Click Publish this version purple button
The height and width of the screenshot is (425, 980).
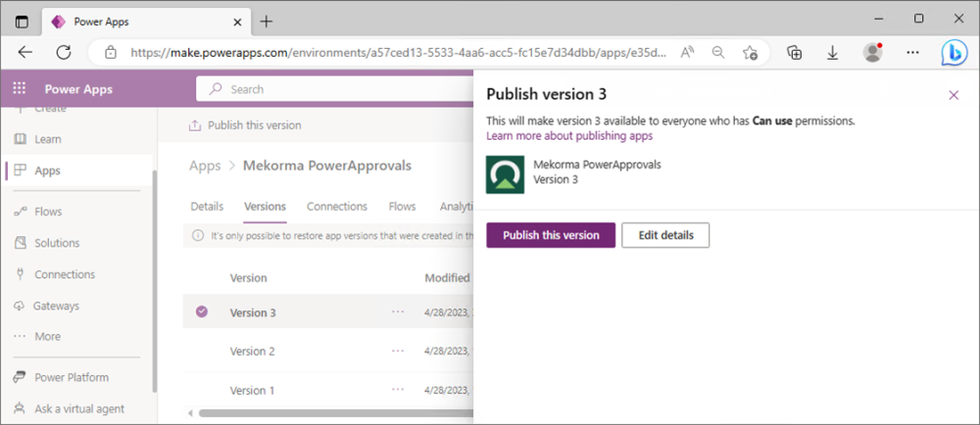coord(551,235)
